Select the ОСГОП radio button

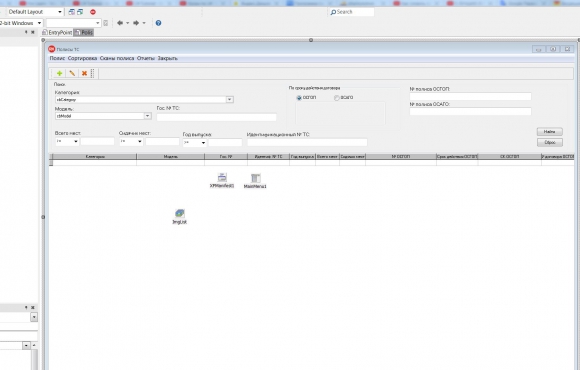(299, 98)
